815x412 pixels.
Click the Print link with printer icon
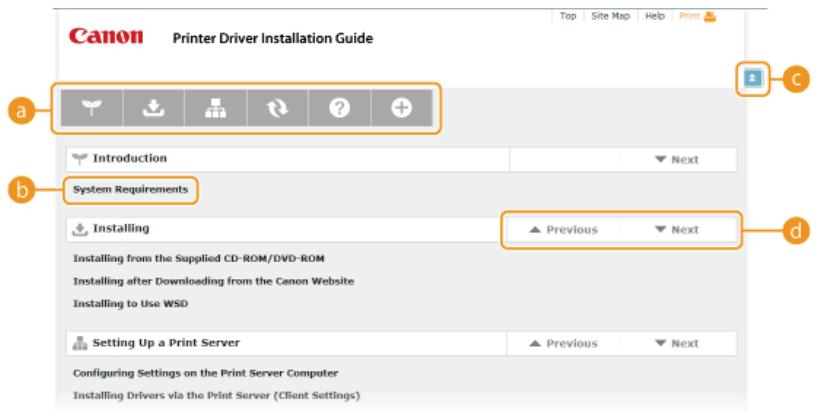click(x=698, y=16)
